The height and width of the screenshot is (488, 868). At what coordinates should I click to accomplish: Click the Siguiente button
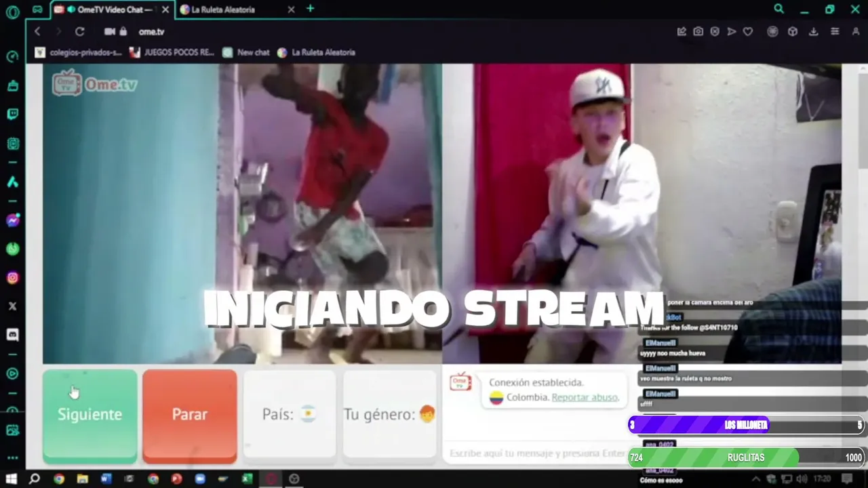pos(90,415)
